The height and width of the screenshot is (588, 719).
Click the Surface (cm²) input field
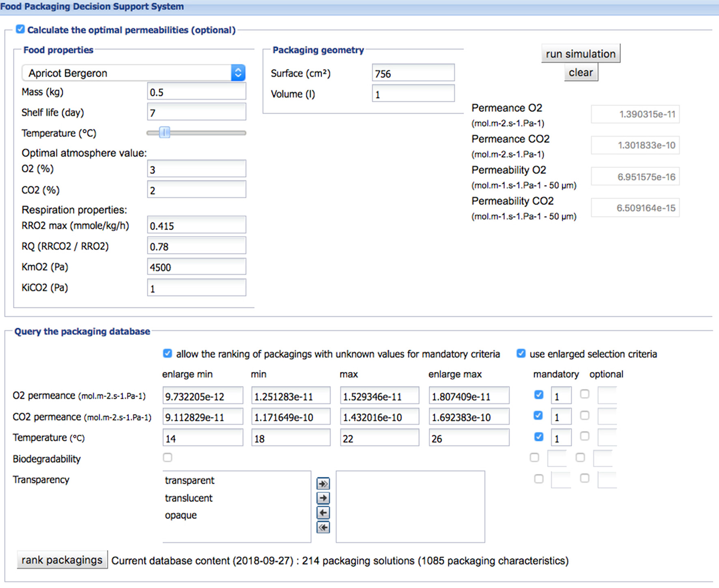(413, 73)
